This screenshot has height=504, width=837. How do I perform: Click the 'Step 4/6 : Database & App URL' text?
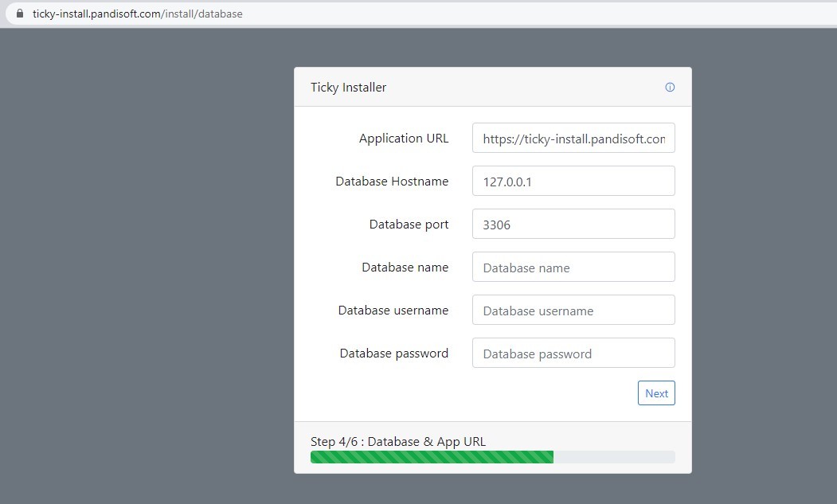pos(398,442)
